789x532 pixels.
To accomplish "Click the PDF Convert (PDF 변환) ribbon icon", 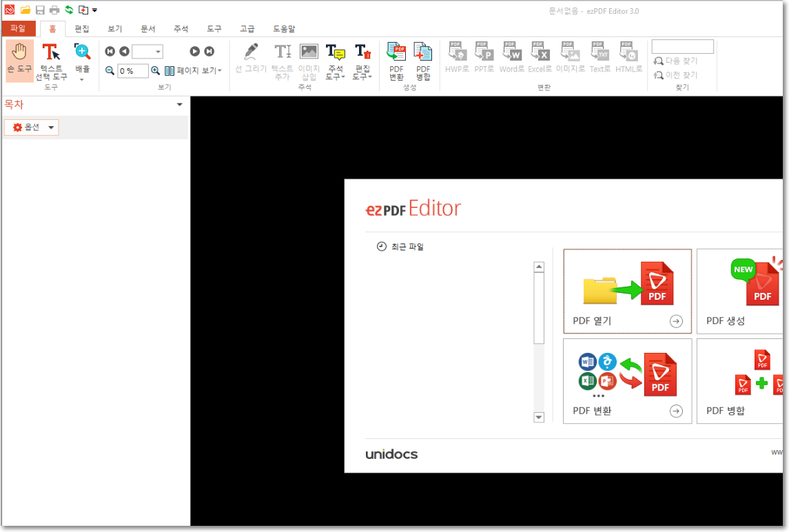I will click(396, 61).
